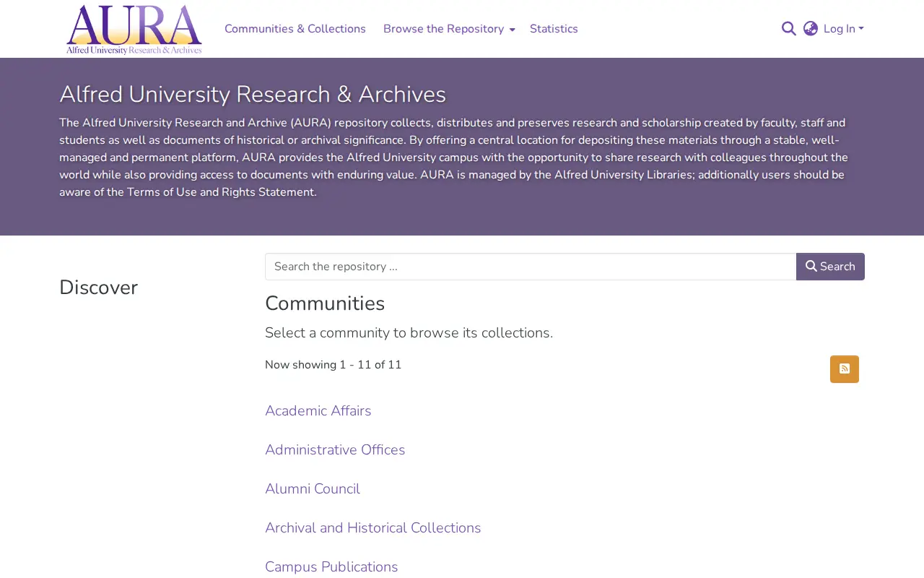Image resolution: width=924 pixels, height=578 pixels.
Task: Click 'Select a community to browse its collections.'
Action: point(409,333)
